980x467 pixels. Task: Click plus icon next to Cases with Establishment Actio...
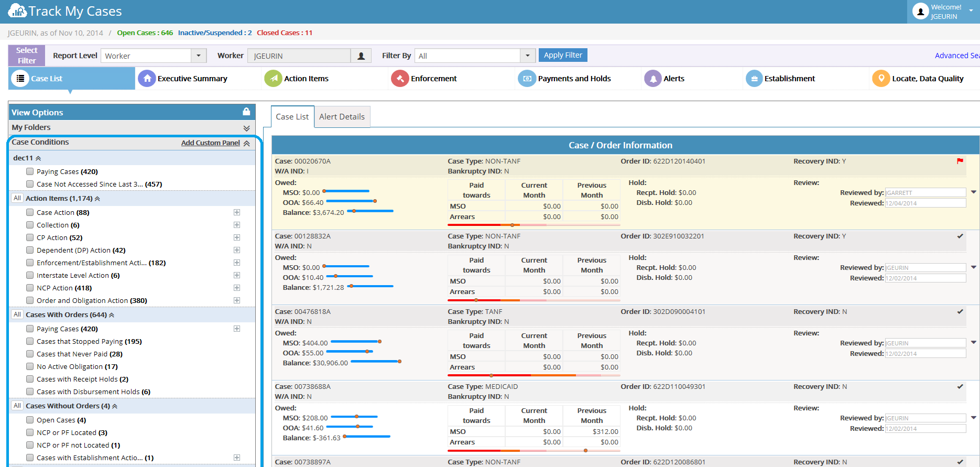237,458
